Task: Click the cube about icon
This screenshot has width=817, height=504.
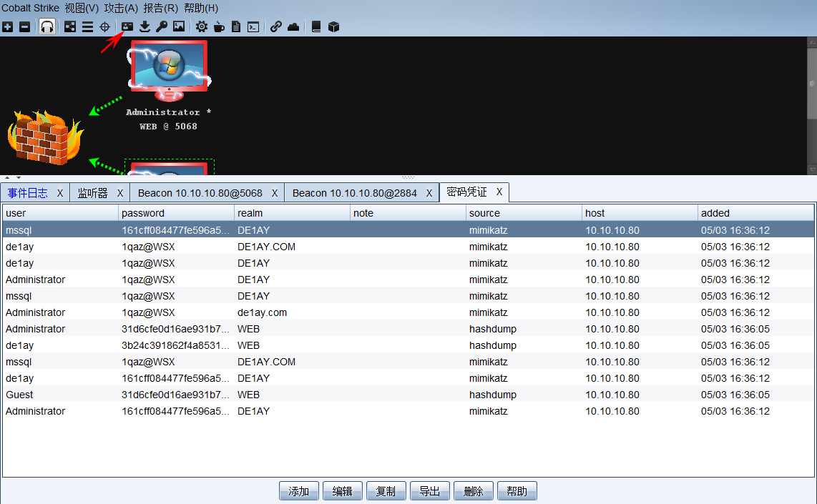Action: (x=333, y=27)
